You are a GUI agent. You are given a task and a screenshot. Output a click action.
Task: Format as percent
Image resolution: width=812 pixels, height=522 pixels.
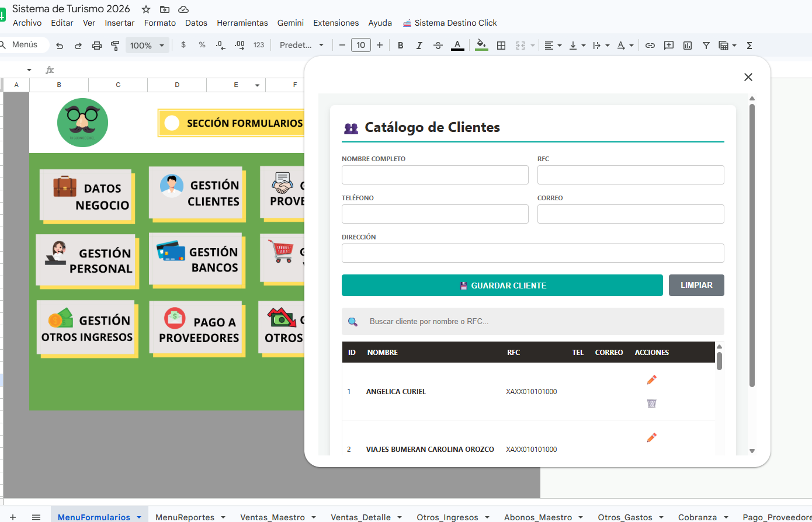(202, 45)
